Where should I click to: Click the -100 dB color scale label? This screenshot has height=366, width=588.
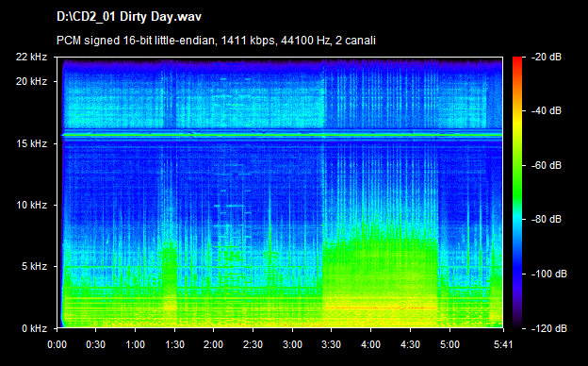(x=549, y=274)
